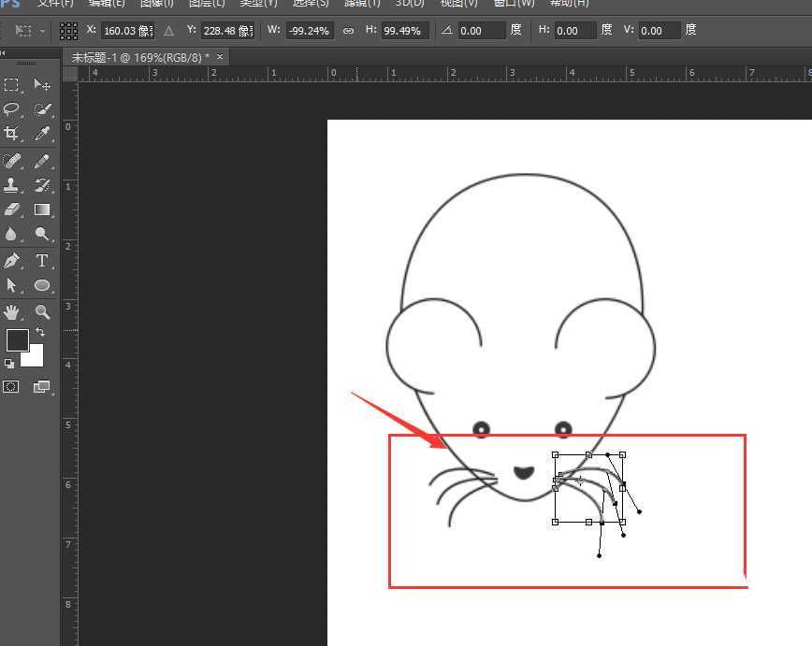Toggle maintain aspect ratio link

348,30
